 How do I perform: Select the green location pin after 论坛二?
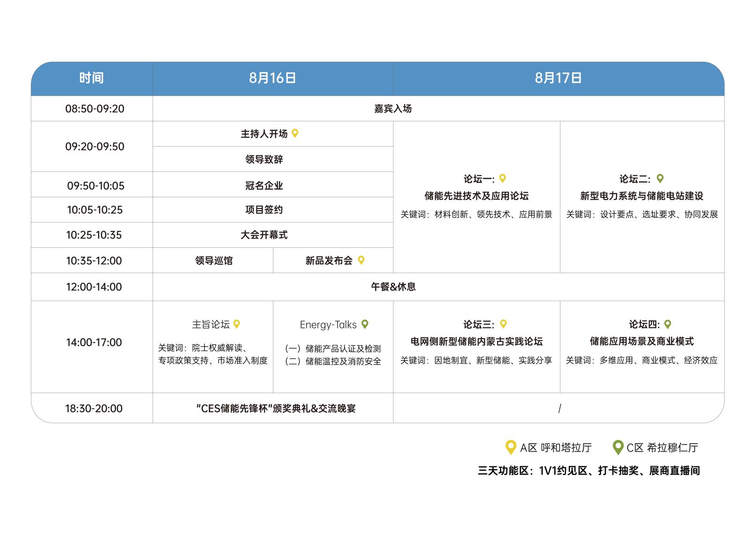pos(660,178)
